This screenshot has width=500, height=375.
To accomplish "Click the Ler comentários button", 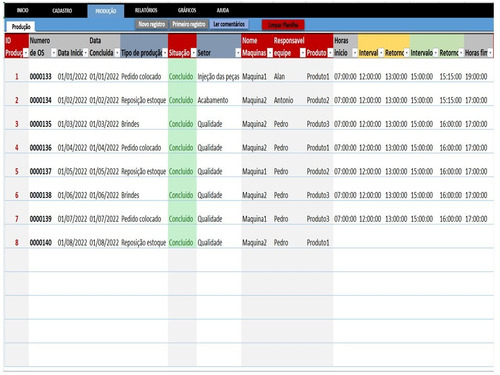I will [x=229, y=24].
